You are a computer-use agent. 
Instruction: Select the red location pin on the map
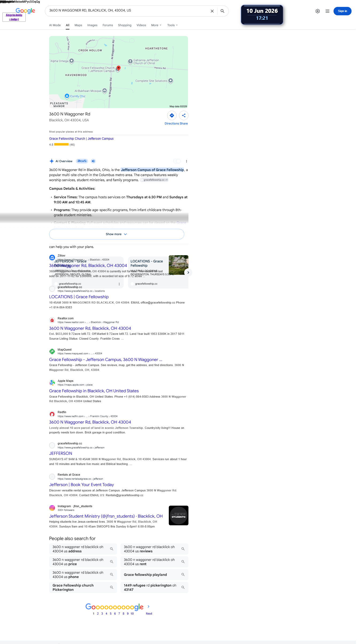click(x=119, y=68)
